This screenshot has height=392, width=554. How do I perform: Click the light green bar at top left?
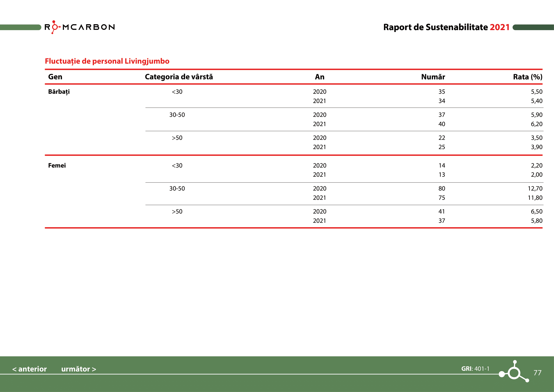coord(21,27)
